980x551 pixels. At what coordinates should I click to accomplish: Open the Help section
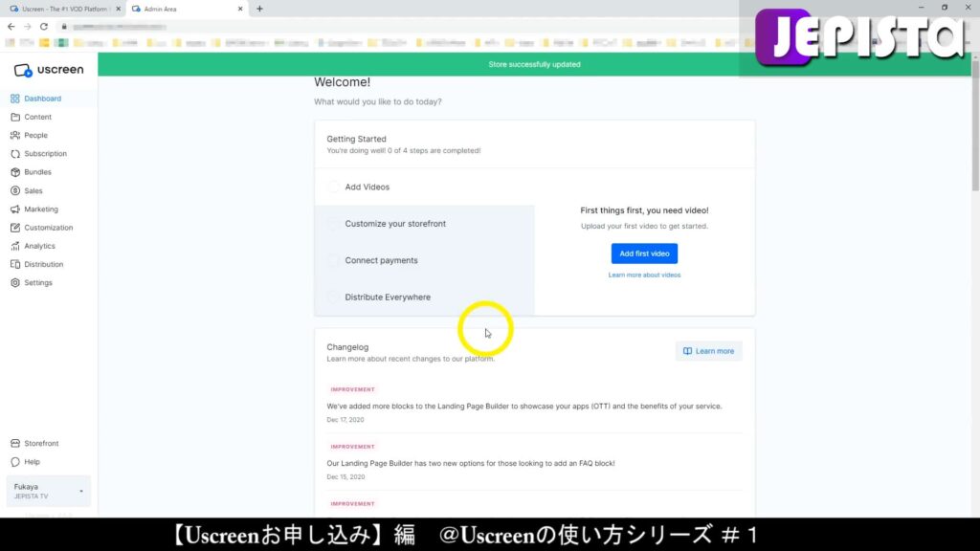pos(32,462)
